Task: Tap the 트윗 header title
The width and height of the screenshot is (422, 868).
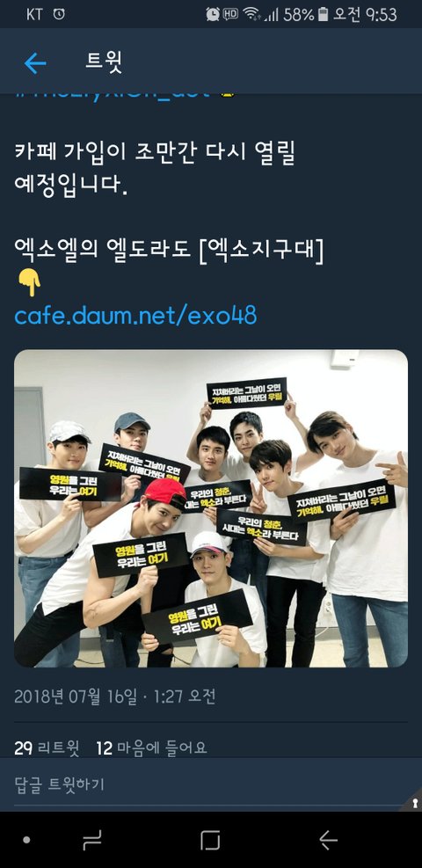Action: click(x=104, y=62)
